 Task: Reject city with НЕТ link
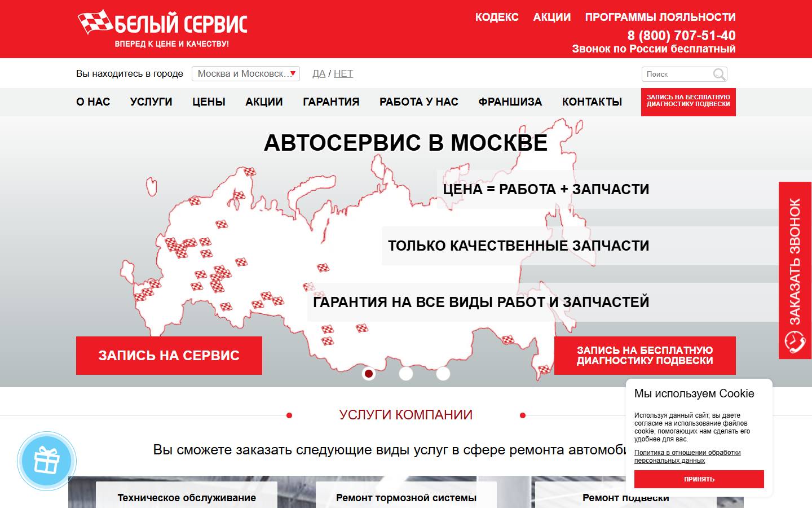tap(343, 73)
